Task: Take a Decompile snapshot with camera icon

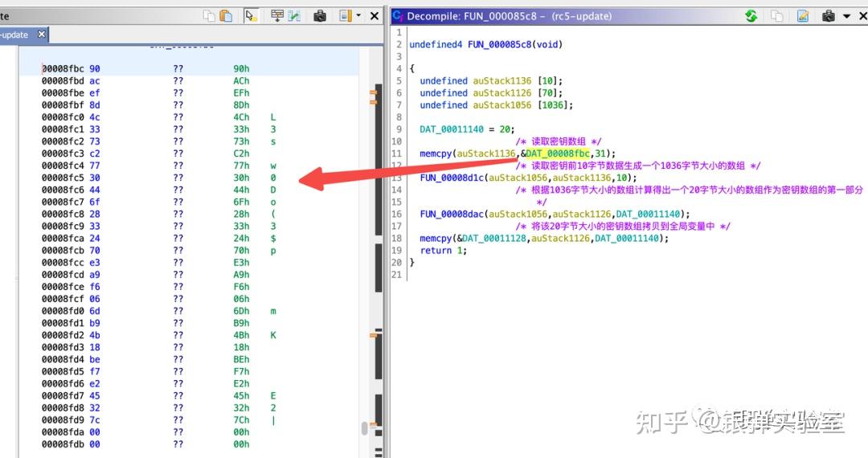Action: [829, 16]
